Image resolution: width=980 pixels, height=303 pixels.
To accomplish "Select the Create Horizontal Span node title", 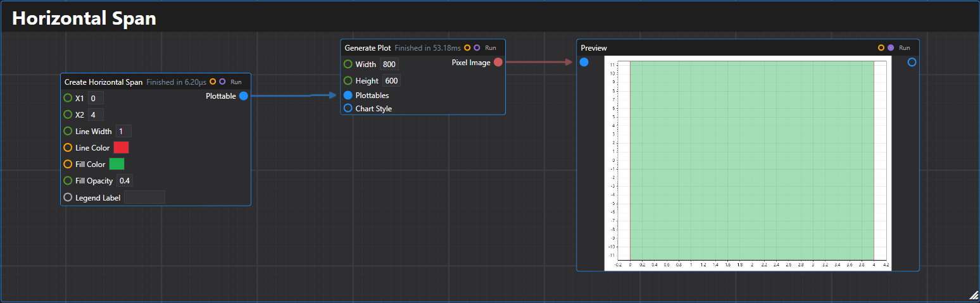I will pyautogui.click(x=103, y=82).
